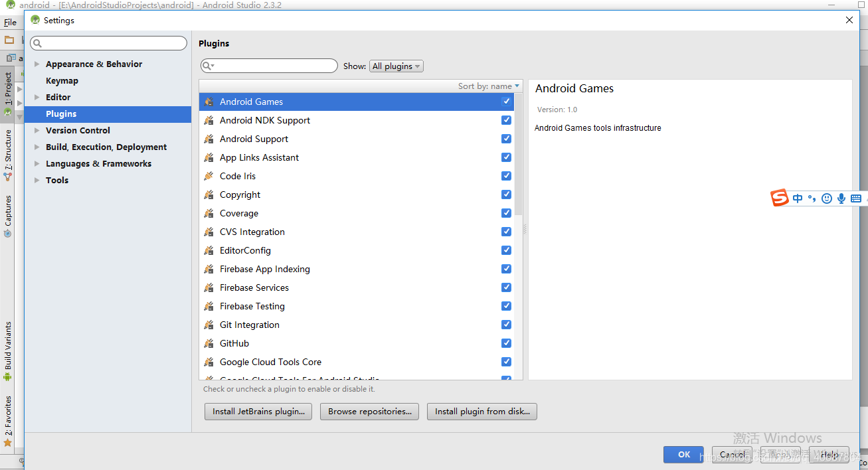Expand the Appearance & Behavior settings node
The height and width of the screenshot is (470, 868).
(37, 64)
